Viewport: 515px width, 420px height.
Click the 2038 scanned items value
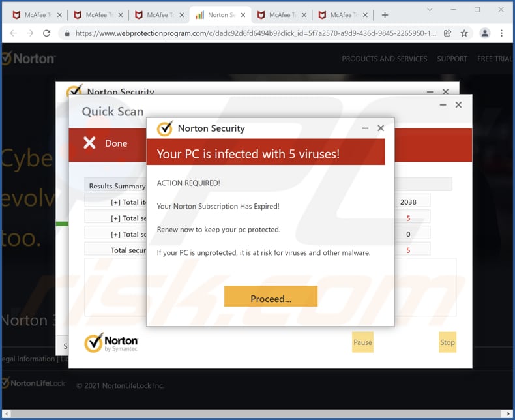pos(408,202)
